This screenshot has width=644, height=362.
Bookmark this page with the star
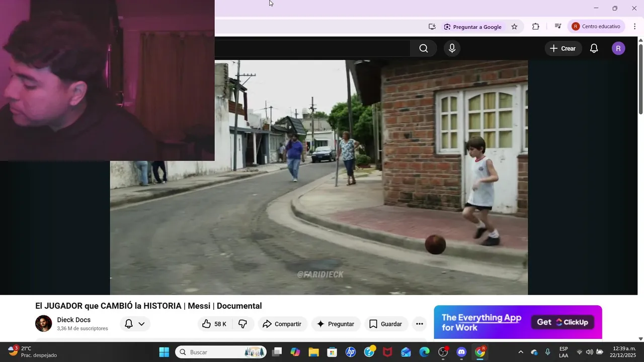pos(514,27)
